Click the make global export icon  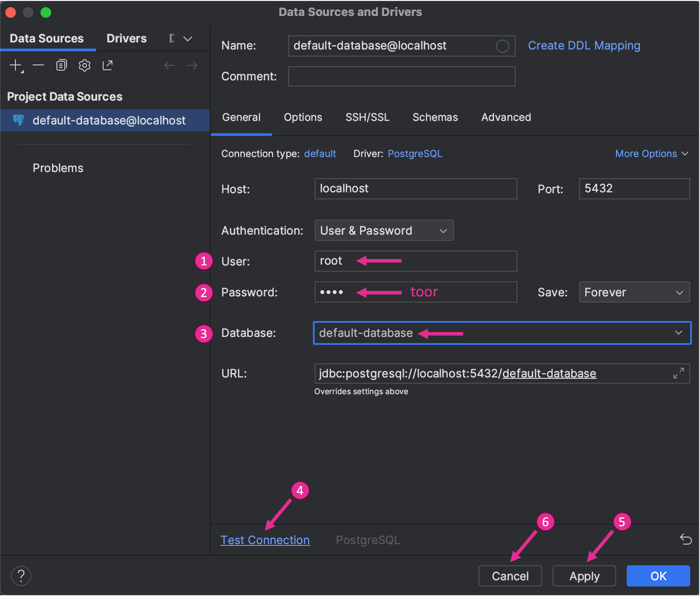point(107,65)
